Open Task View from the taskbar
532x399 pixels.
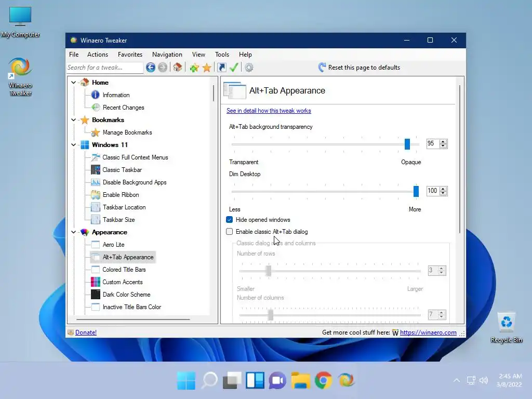point(232,380)
